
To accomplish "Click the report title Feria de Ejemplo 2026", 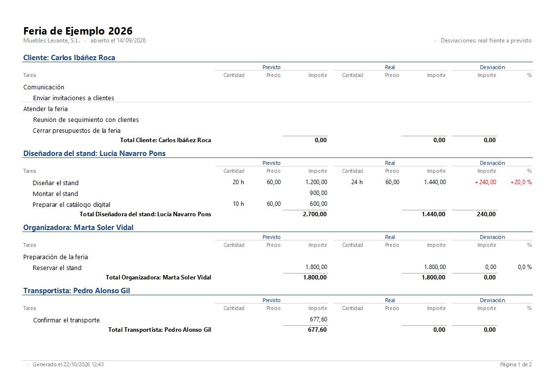I will [78, 31].
